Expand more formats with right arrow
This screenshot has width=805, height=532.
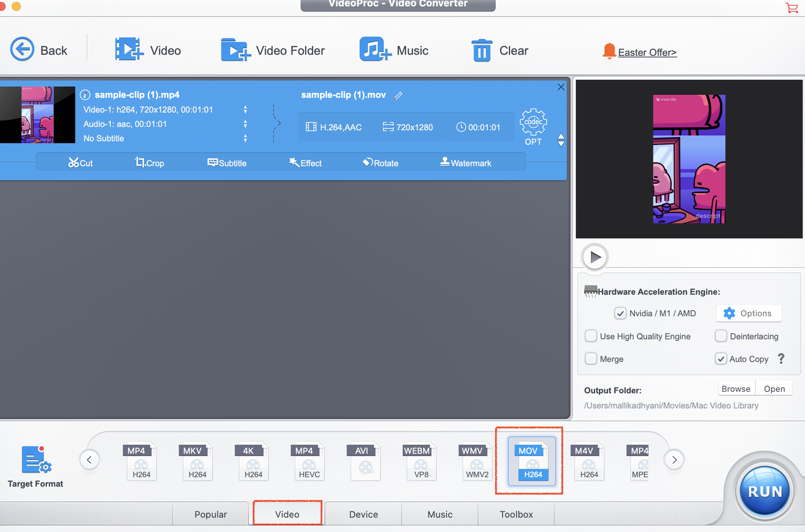click(674, 460)
